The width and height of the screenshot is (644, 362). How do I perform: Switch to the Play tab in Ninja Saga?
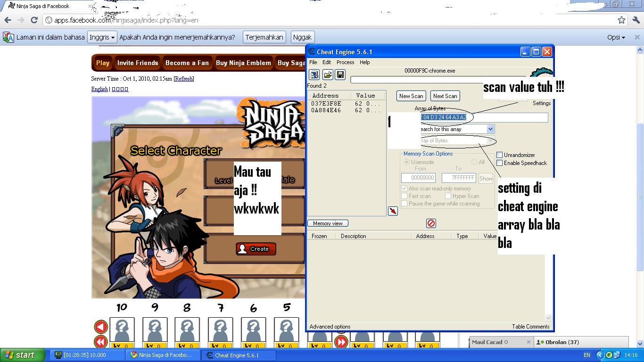103,63
